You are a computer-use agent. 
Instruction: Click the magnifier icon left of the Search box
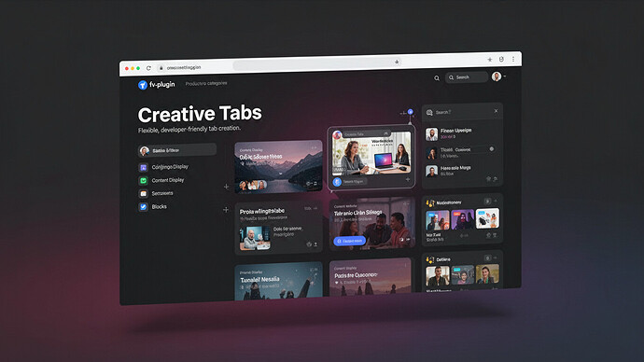437,78
